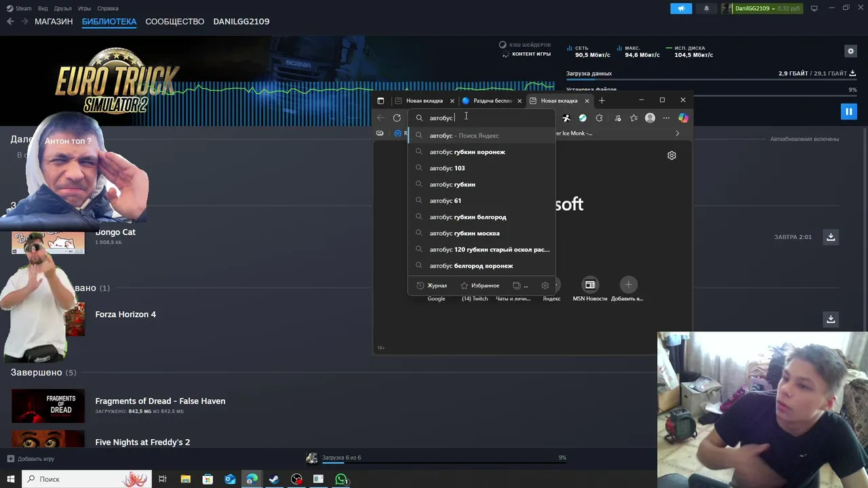Open File Explorer from taskbar
Viewport: 868px width, 488px height.
pos(185,479)
